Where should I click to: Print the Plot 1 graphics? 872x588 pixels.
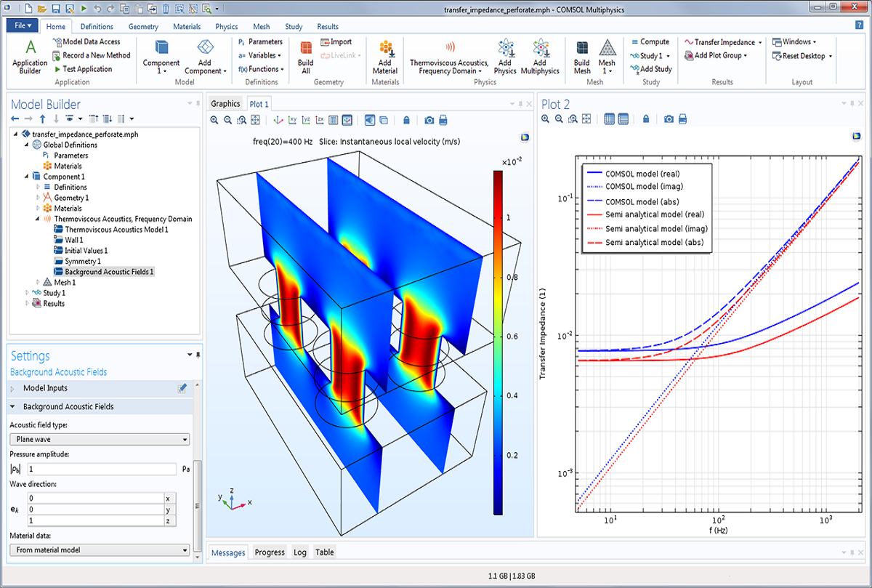coord(443,120)
